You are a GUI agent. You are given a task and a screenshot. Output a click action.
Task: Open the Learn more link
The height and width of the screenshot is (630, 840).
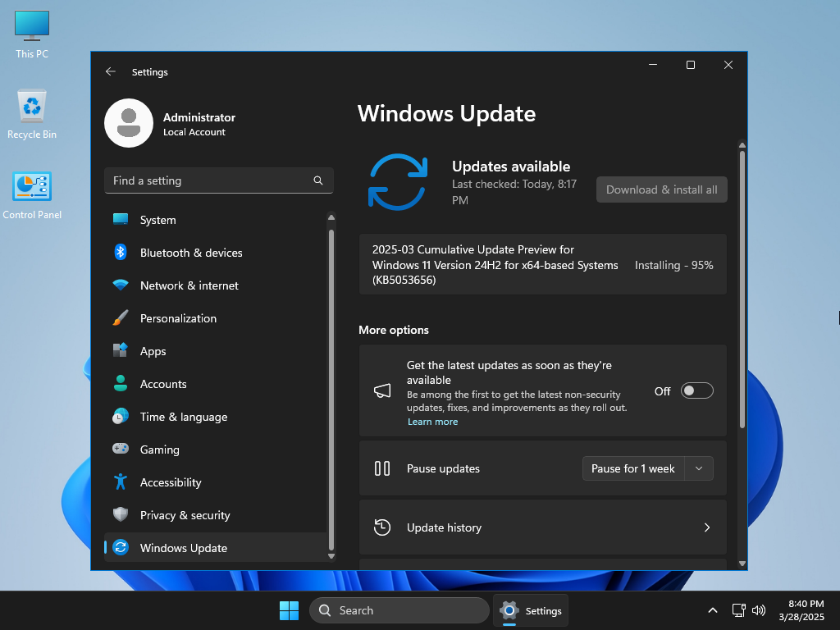click(433, 422)
